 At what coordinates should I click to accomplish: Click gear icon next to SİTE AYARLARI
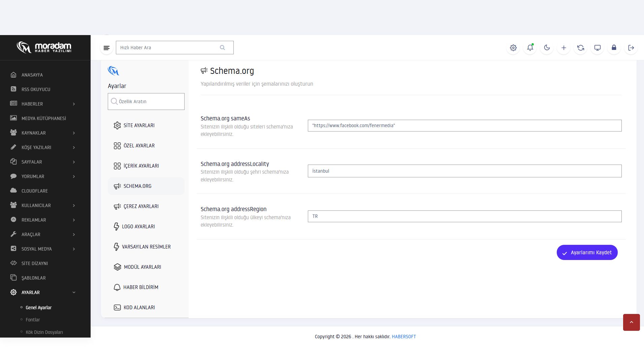117,125
